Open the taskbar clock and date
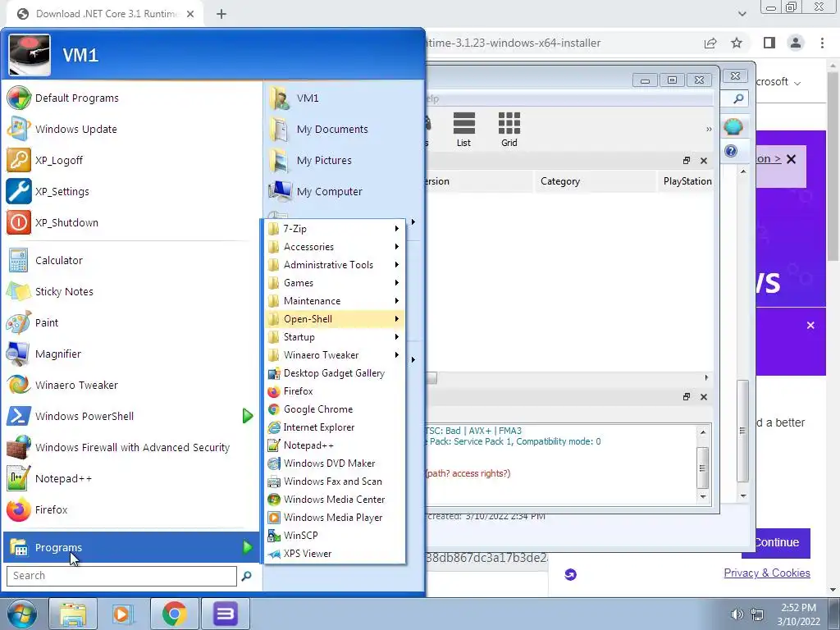Image resolution: width=840 pixels, height=630 pixels. (798, 614)
